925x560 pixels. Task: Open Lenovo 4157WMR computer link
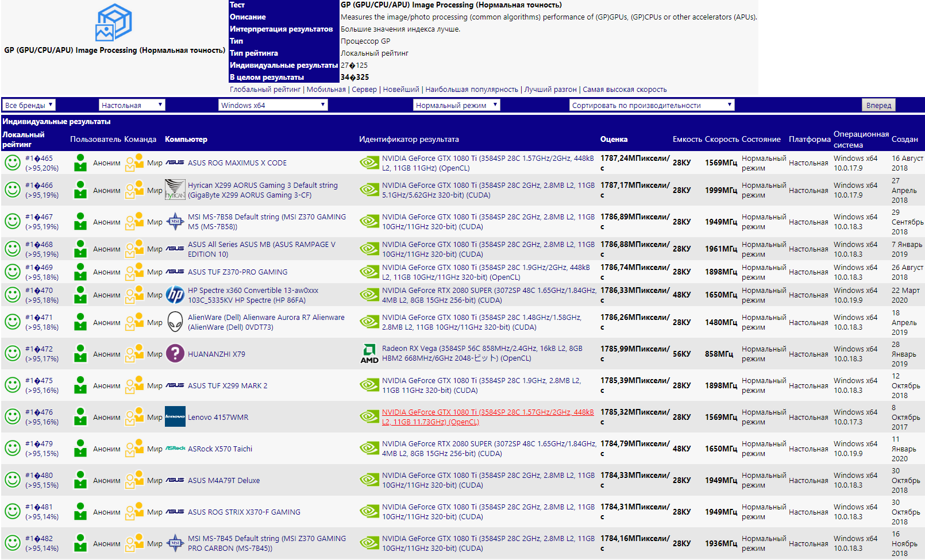(218, 417)
